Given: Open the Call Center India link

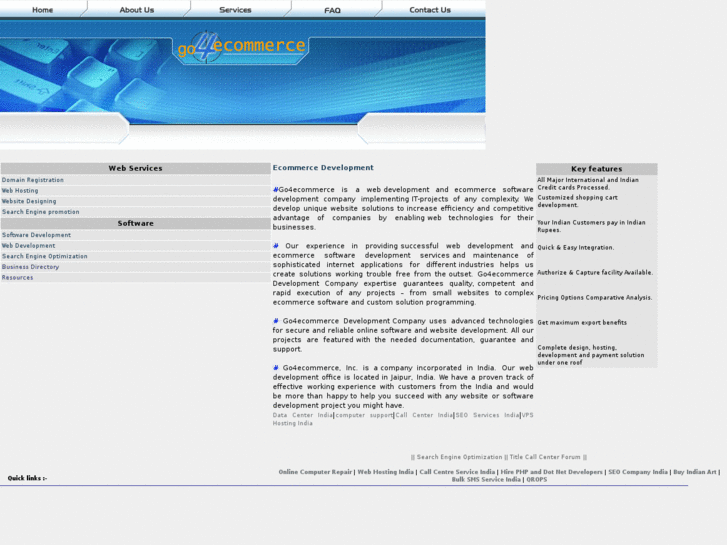Looking at the screenshot, I should click(424, 416).
